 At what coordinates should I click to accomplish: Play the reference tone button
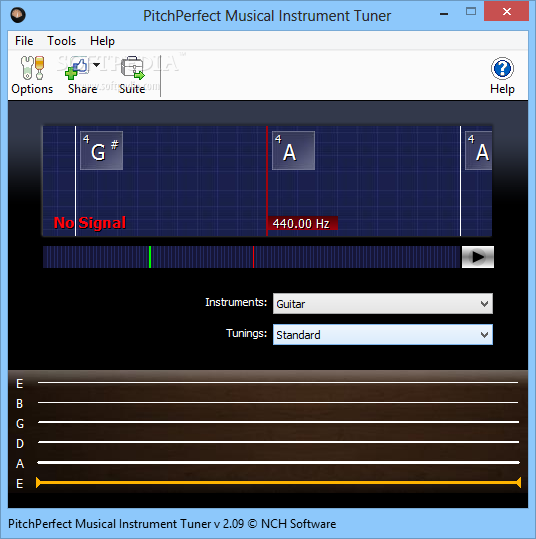[478, 257]
